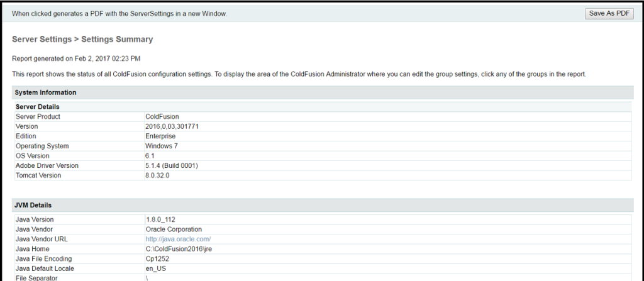Click the System Information group header

pos(323,93)
